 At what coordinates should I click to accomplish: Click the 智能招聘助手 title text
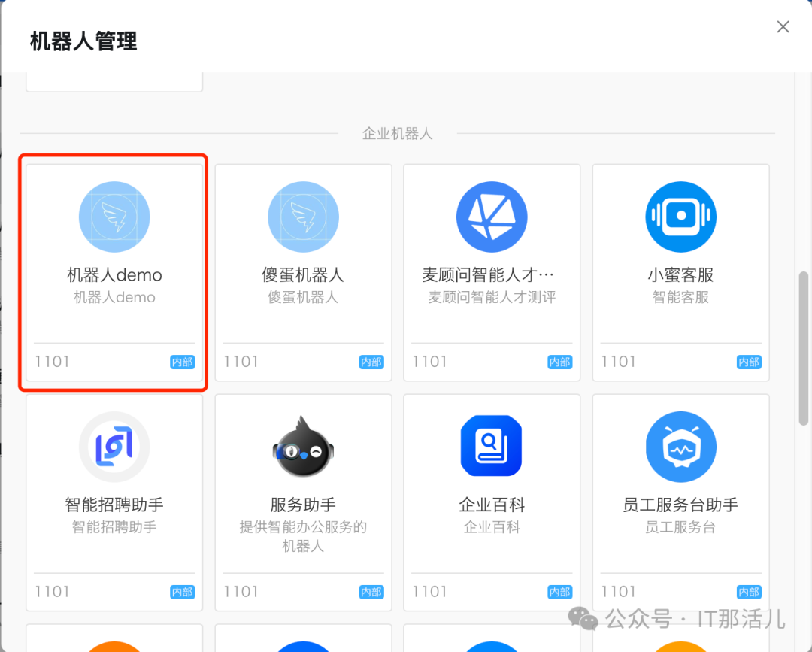[x=114, y=505]
